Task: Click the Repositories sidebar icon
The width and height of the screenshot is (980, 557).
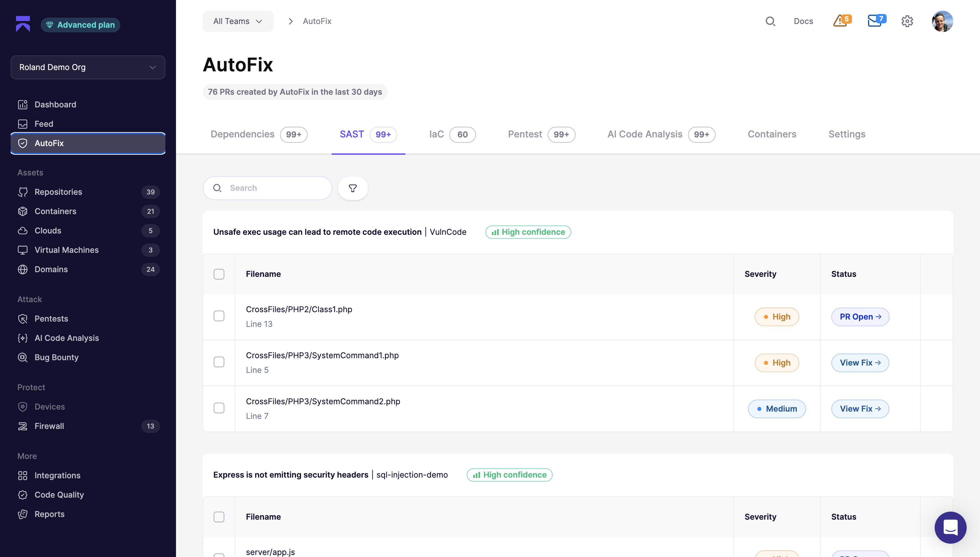Action: coord(23,192)
